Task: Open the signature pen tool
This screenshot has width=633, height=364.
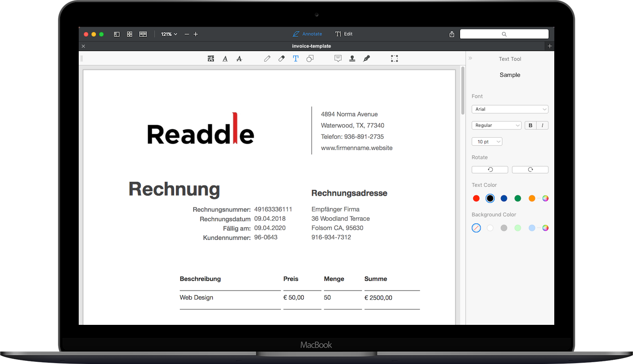Action: pyautogui.click(x=367, y=58)
